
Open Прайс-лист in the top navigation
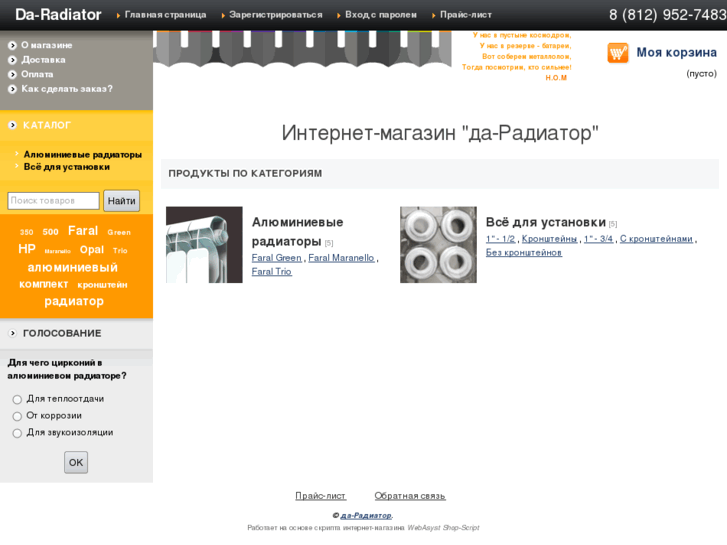point(466,15)
